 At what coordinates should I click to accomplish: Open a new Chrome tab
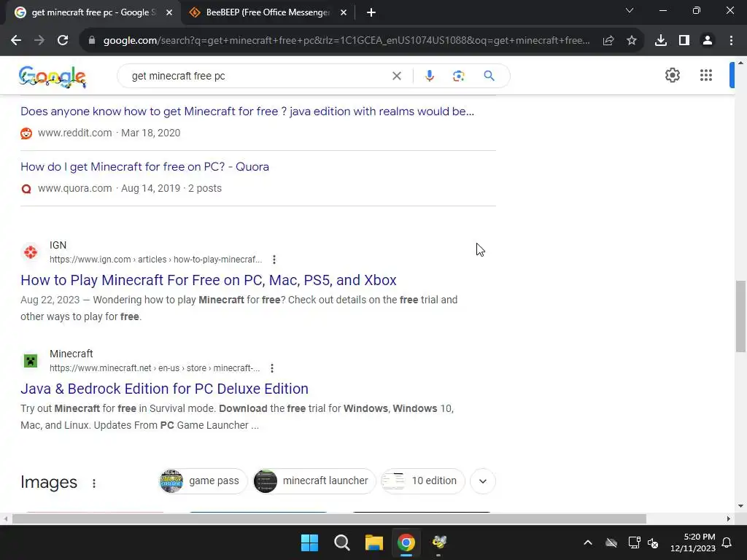pos(371,12)
